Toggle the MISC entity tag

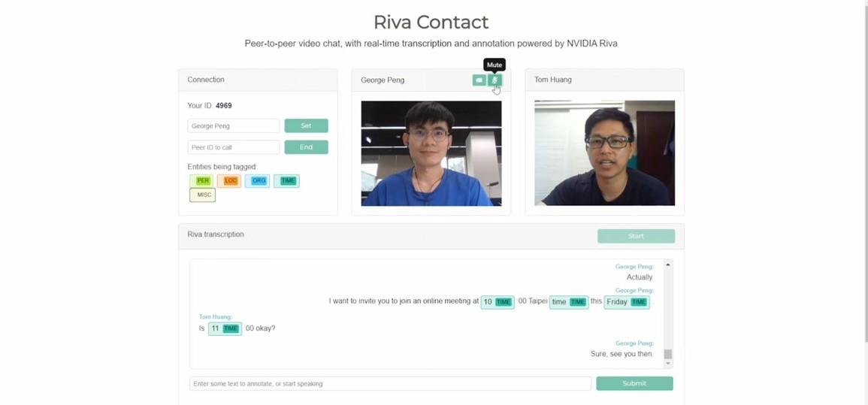pyautogui.click(x=203, y=195)
